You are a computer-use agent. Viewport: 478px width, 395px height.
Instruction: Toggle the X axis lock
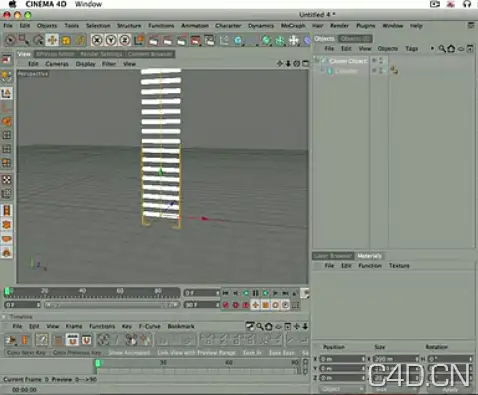tap(97, 40)
